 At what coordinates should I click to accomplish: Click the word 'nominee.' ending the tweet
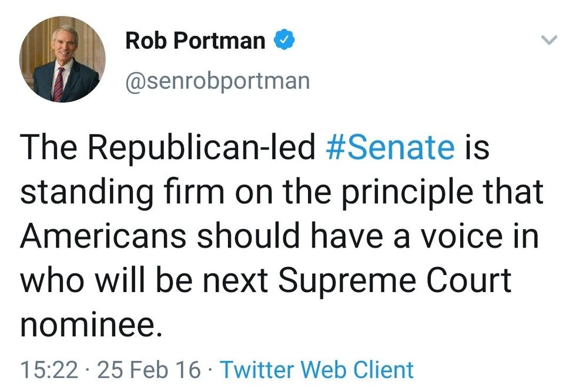[x=91, y=325]
